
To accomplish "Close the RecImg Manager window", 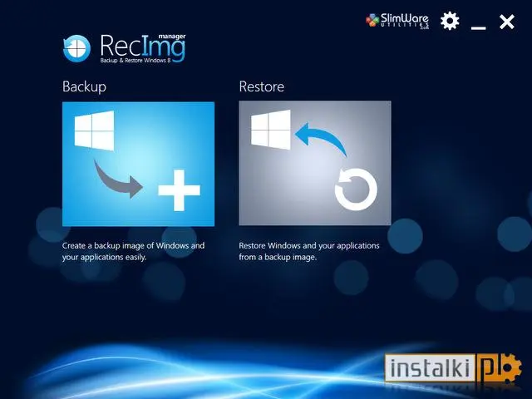I will tap(507, 22).
